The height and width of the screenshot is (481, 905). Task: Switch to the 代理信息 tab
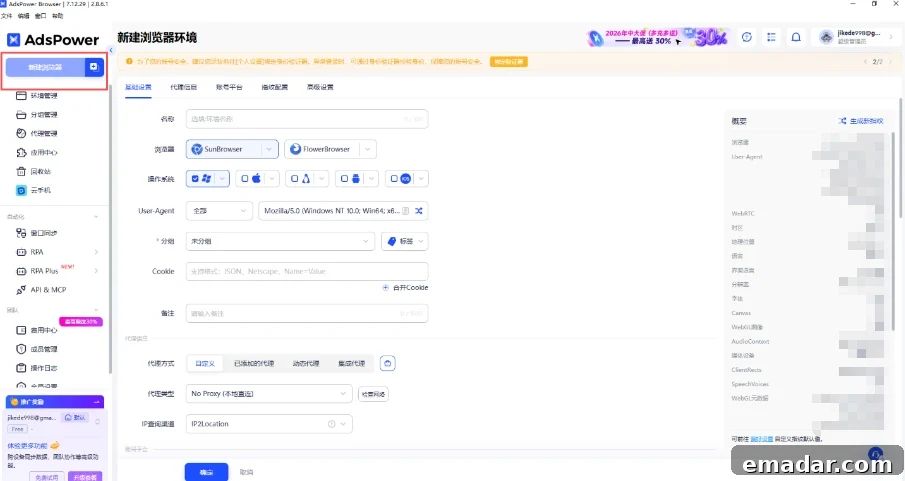[184, 87]
